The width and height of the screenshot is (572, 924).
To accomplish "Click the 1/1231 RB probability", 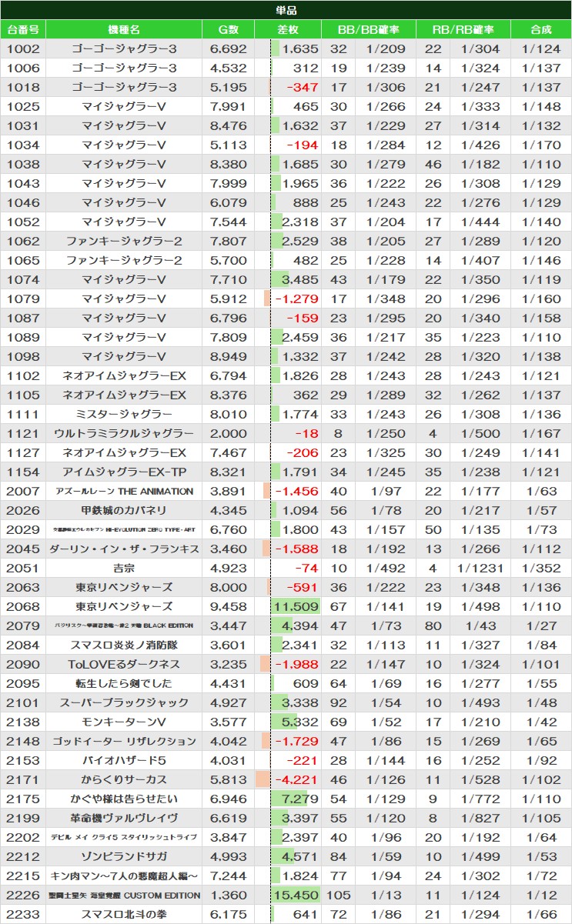I will click(x=480, y=568).
